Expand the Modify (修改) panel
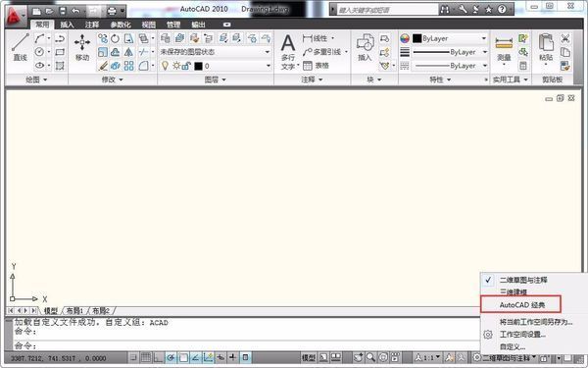The image size is (588, 368). click(x=113, y=79)
